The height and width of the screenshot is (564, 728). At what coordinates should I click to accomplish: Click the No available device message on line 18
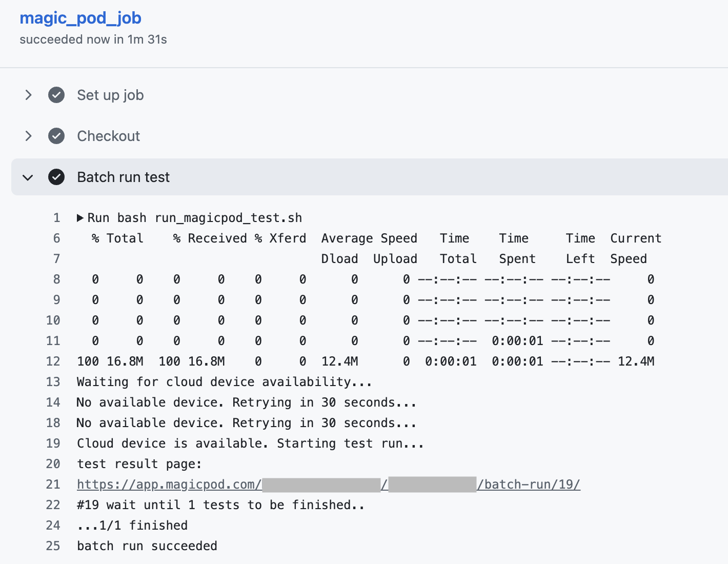[247, 423]
